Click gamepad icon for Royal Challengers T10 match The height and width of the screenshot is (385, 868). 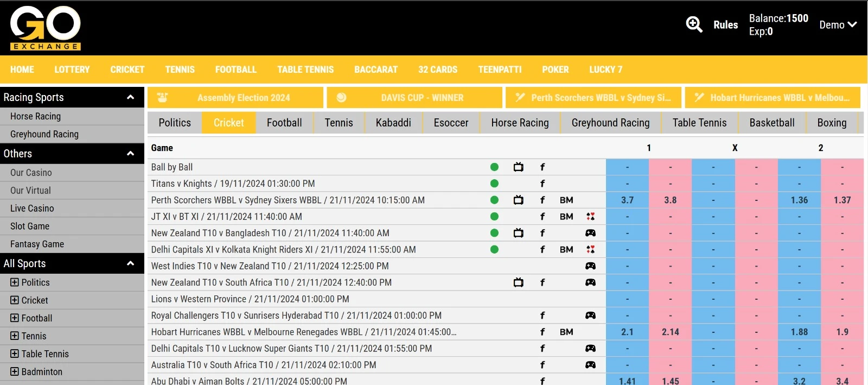[x=590, y=315]
